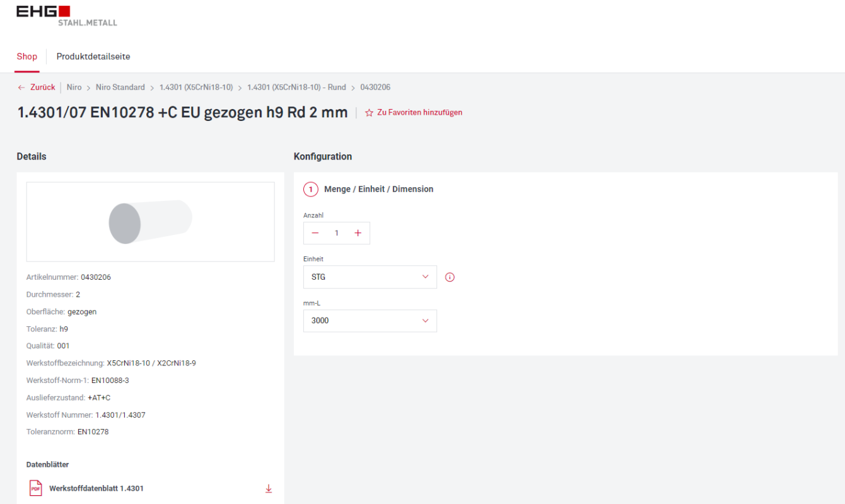Screen dimensions: 845x504
Task: Decrease quantity with the minus icon
Action: pyautogui.click(x=315, y=233)
